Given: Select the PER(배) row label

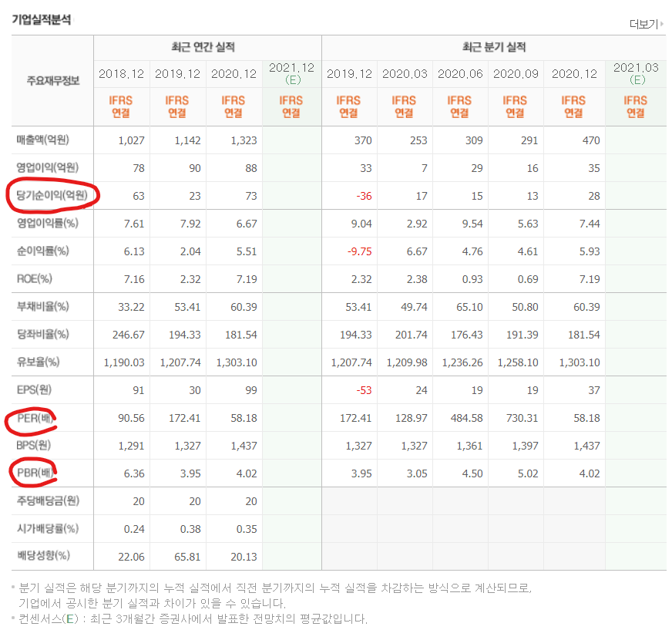Looking at the screenshot, I should 35,418.
